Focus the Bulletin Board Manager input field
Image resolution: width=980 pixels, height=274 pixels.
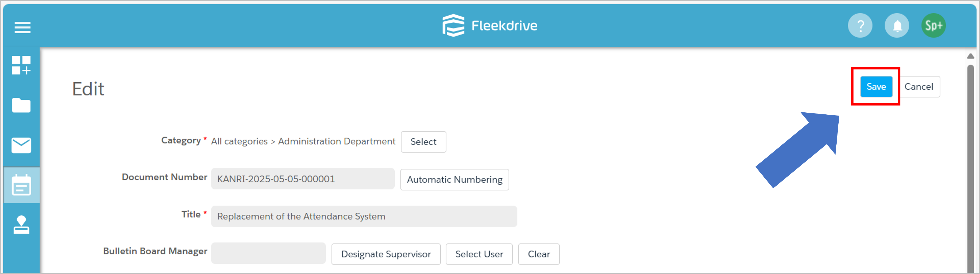(x=269, y=254)
